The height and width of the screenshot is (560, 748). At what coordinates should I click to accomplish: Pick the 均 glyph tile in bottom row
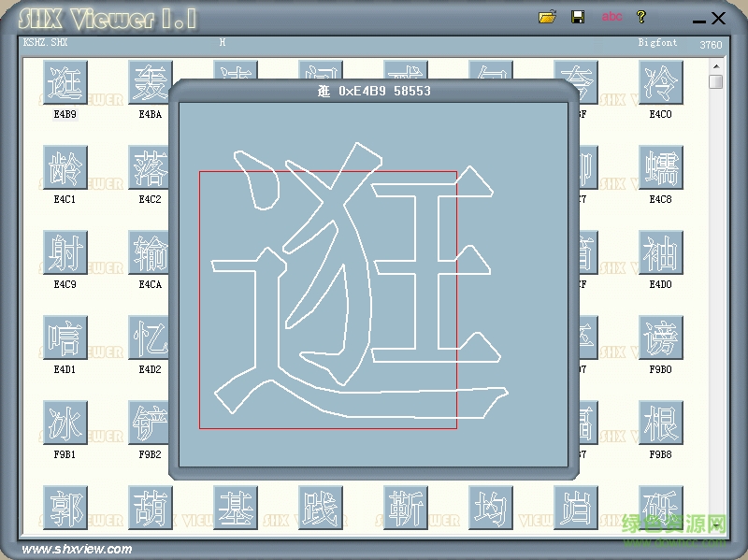(490, 508)
